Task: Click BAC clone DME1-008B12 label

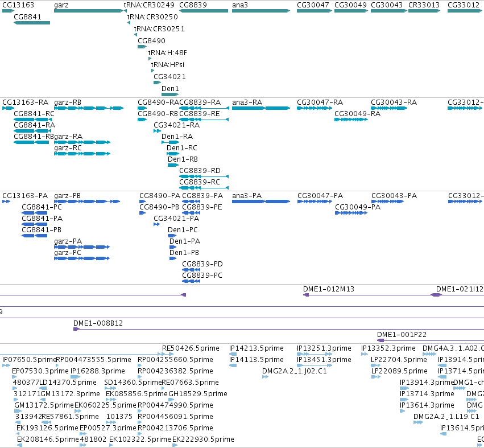Action: pos(98,323)
